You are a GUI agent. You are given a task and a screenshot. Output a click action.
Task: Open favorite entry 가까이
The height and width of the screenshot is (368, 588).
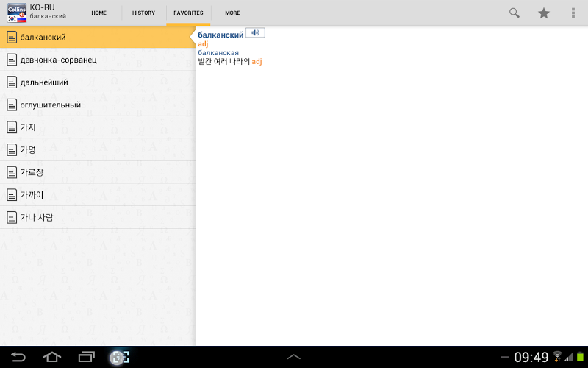[x=98, y=195]
